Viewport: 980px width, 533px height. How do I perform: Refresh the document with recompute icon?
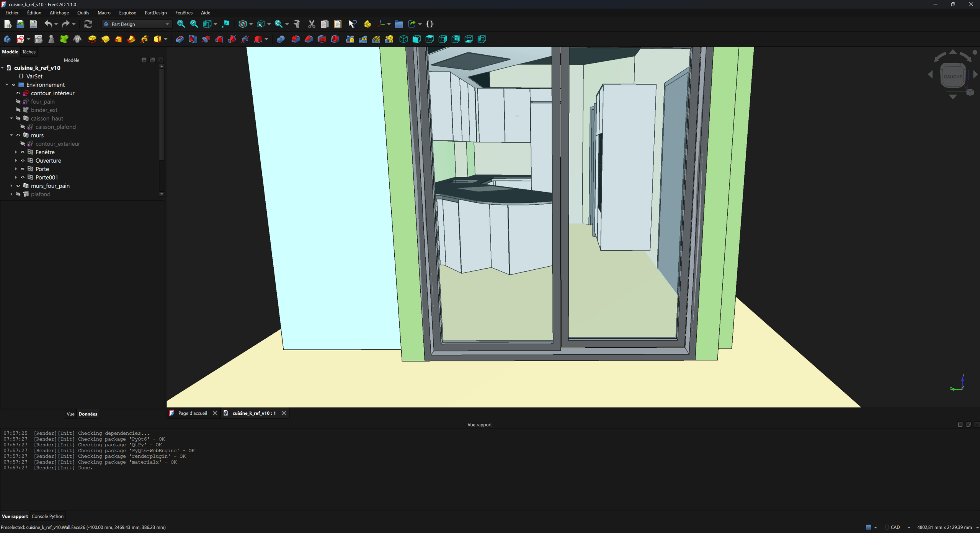coord(88,24)
